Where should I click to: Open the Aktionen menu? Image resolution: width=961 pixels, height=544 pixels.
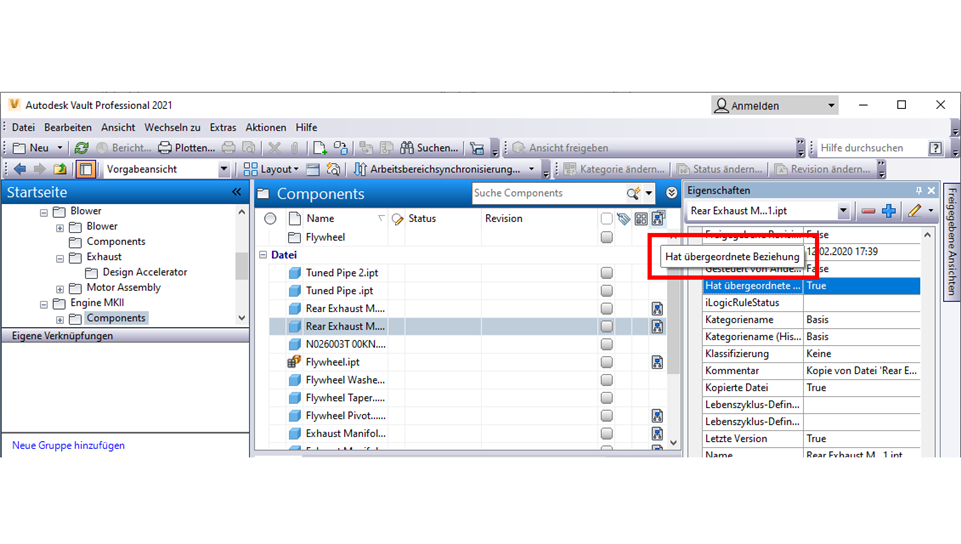(266, 127)
